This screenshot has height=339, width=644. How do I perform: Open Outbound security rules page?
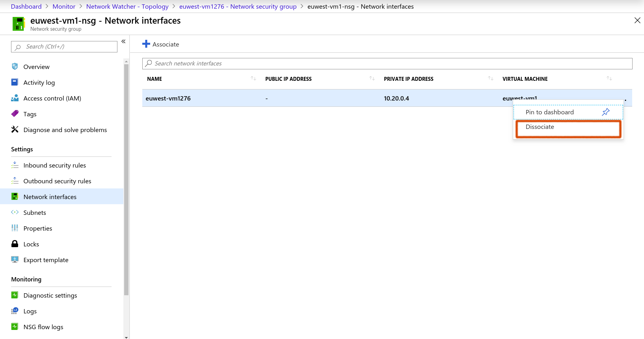[57, 181]
